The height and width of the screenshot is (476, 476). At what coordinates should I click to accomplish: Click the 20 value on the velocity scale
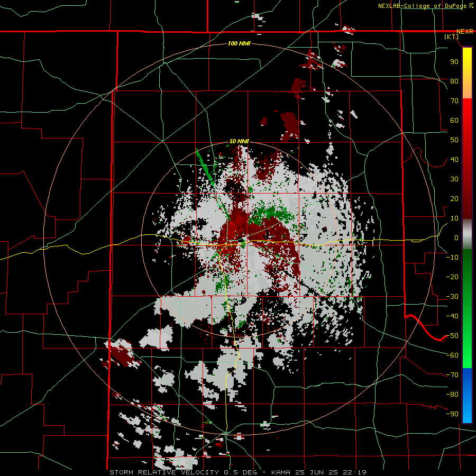tap(454, 198)
